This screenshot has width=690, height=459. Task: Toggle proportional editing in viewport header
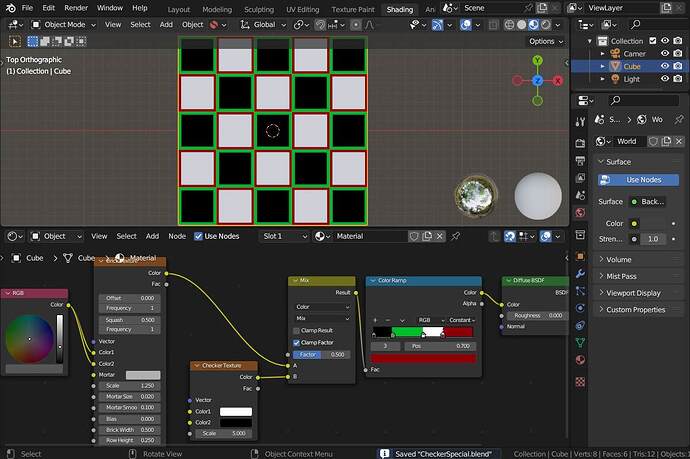356,25
